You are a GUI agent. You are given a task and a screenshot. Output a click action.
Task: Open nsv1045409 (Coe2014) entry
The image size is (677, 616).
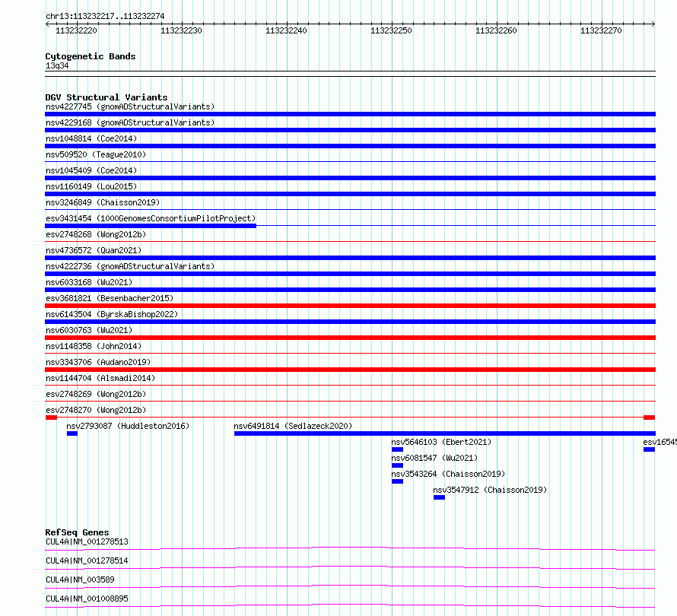point(91,170)
